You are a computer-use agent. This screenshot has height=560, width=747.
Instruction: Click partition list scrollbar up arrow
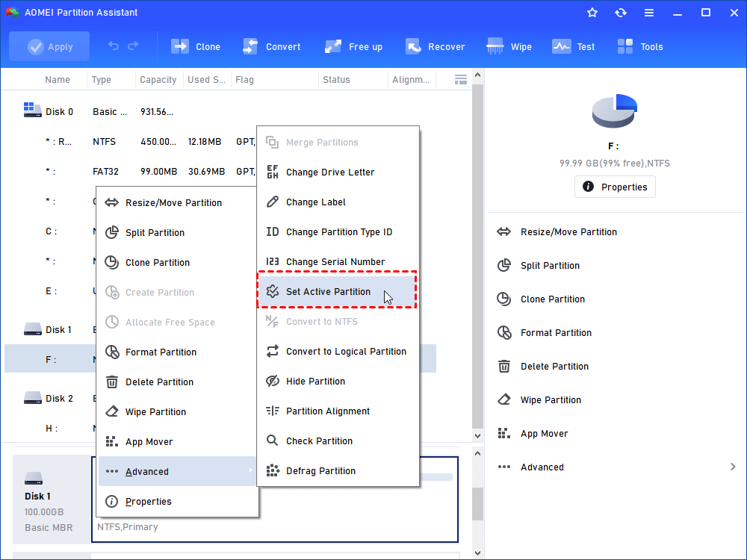477,75
